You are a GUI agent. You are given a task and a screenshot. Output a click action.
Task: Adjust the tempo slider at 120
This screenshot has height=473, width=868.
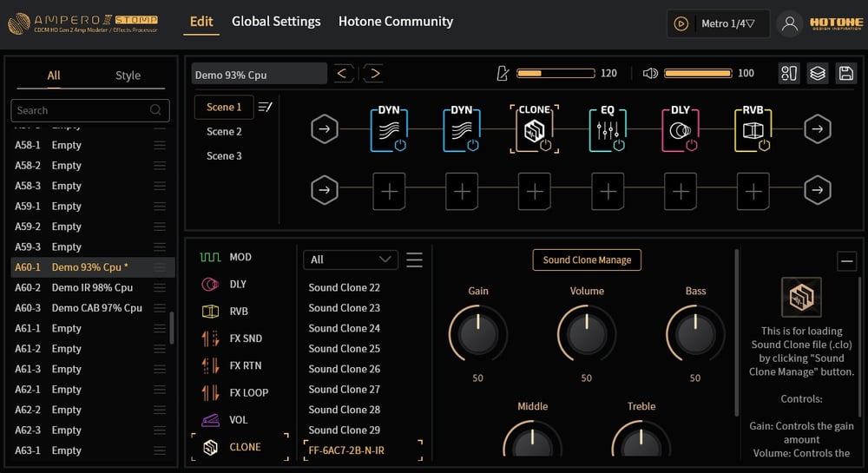(556, 73)
